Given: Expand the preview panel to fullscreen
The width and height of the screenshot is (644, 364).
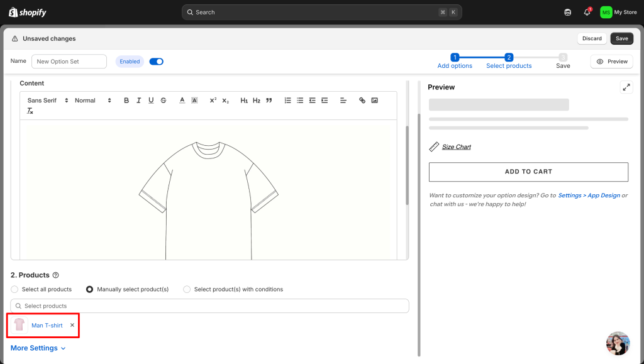Looking at the screenshot, I should coord(626,87).
